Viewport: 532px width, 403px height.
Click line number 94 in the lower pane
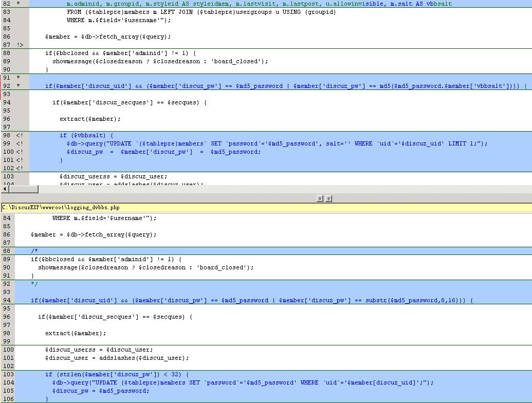(x=7, y=300)
